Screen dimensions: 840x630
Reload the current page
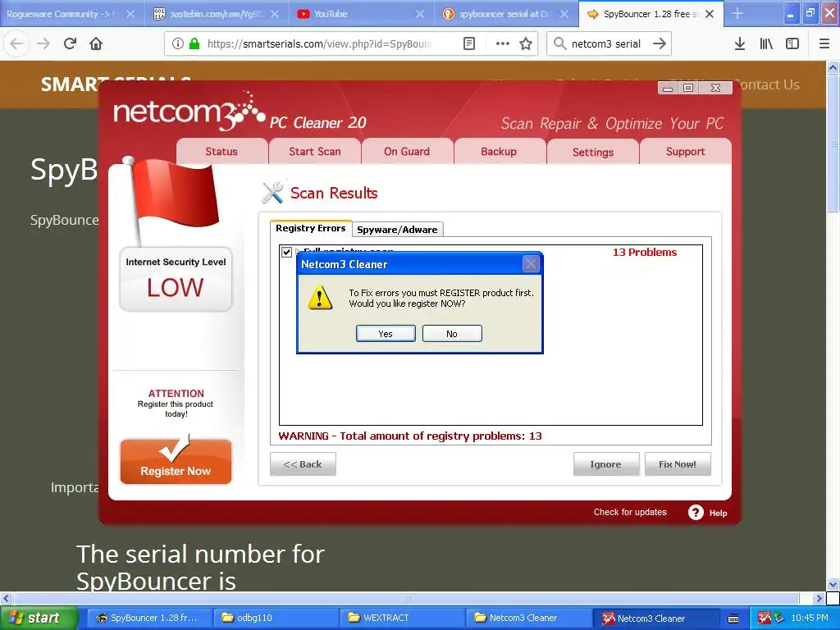click(x=70, y=43)
